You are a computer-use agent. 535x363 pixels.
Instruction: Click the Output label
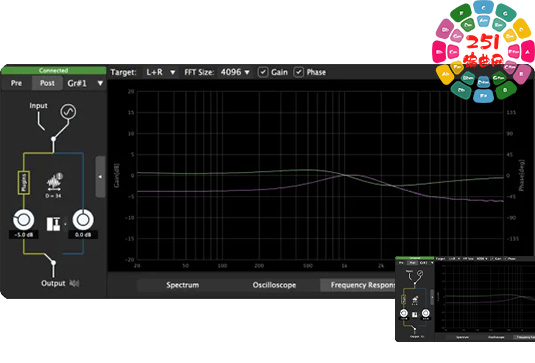point(53,283)
